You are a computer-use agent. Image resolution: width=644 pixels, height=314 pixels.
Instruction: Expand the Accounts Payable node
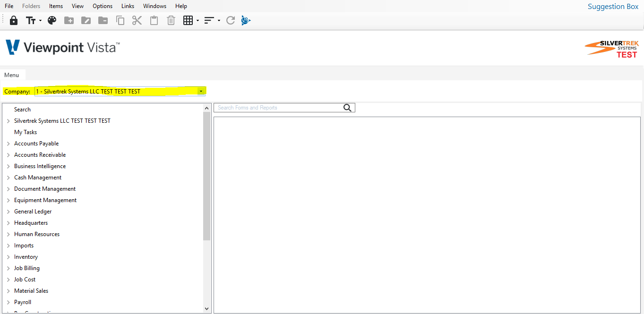pyautogui.click(x=9, y=144)
